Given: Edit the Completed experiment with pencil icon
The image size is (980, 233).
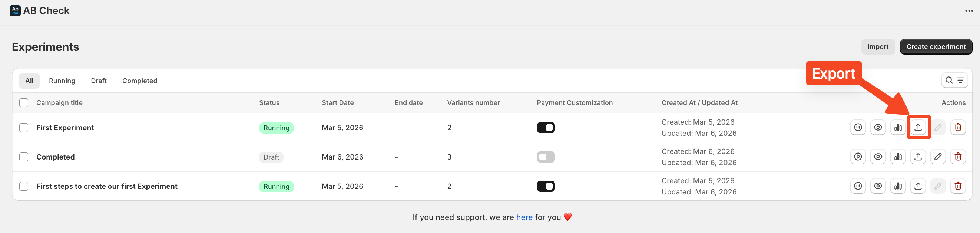Looking at the screenshot, I should point(938,157).
